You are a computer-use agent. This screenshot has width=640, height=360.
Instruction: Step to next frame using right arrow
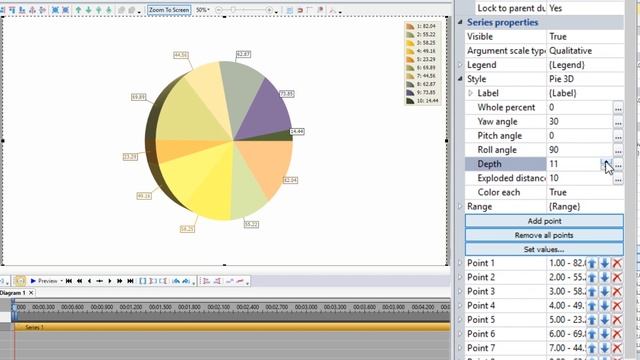(109, 281)
